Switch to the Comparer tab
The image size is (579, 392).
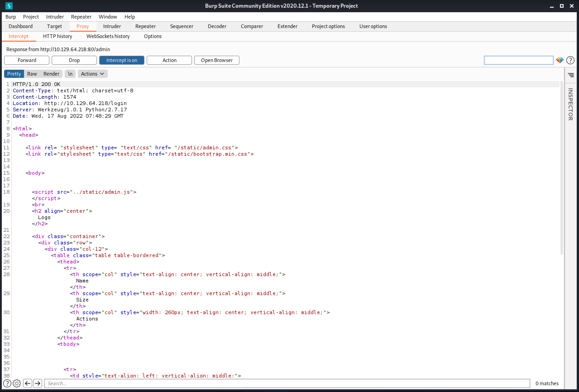point(252,26)
